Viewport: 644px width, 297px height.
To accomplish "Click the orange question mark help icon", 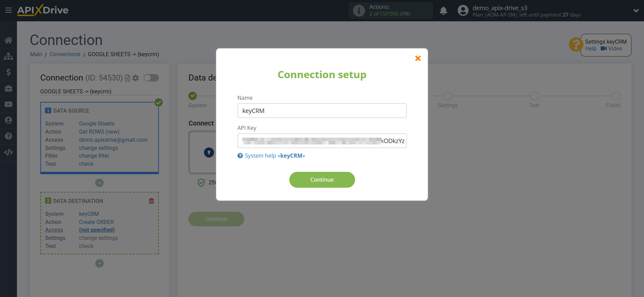I will coord(576,45).
